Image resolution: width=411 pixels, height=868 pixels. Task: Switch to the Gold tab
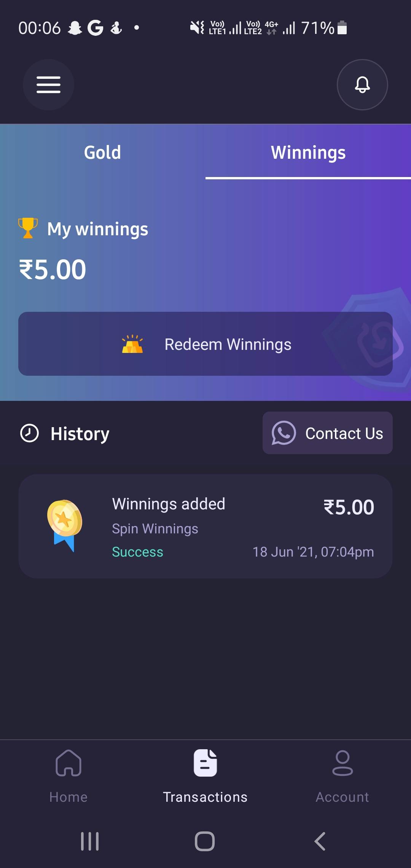click(103, 152)
